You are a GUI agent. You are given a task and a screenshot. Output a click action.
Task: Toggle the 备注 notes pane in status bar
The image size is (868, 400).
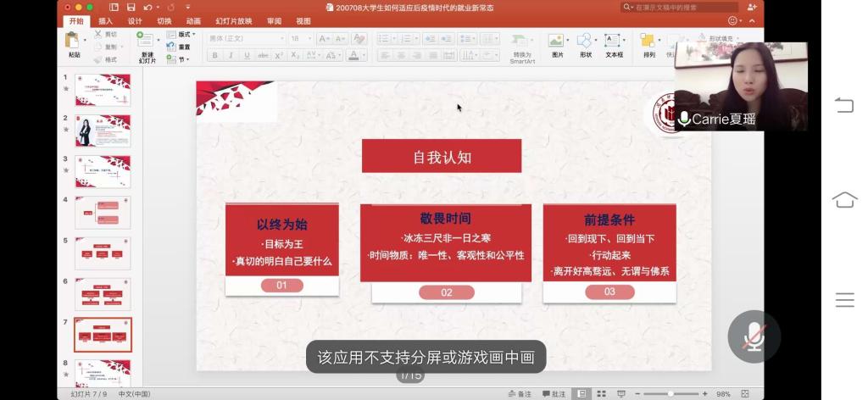tap(520, 394)
